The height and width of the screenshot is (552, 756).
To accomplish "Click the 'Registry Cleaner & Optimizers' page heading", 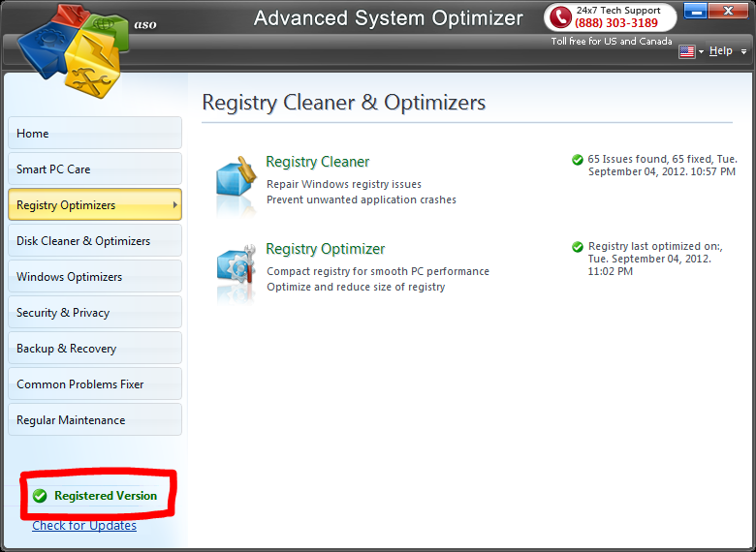I will point(344,102).
